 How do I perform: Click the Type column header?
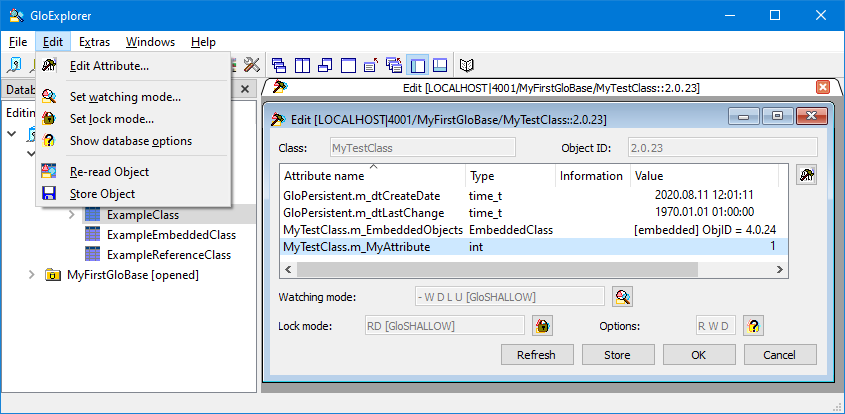pos(510,176)
